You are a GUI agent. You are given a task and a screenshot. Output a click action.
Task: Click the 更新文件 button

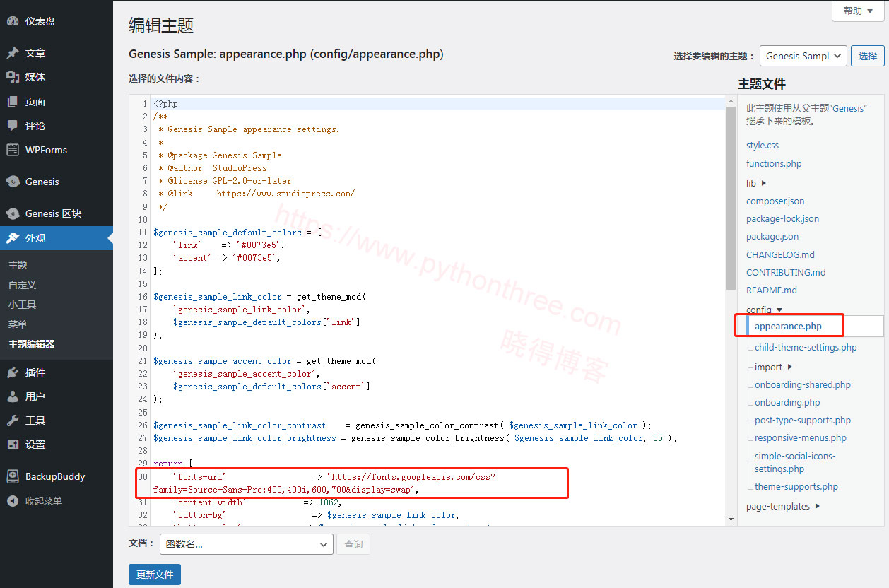coord(155,575)
